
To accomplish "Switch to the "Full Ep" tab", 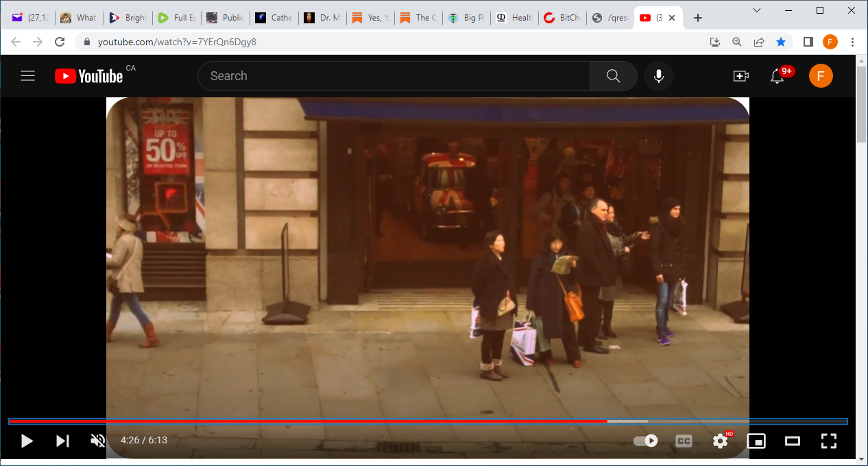I will coord(176,18).
